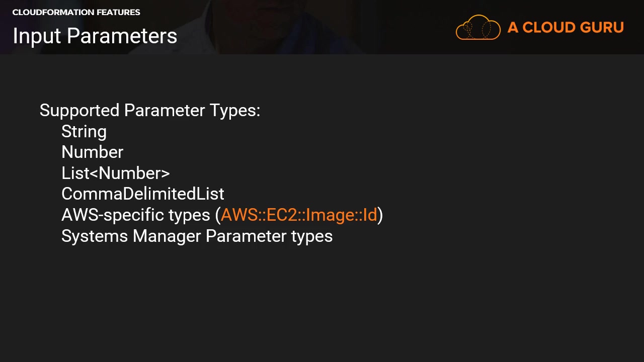
Task: Click the word Supported in the heading
Action: pyautogui.click(x=79, y=111)
